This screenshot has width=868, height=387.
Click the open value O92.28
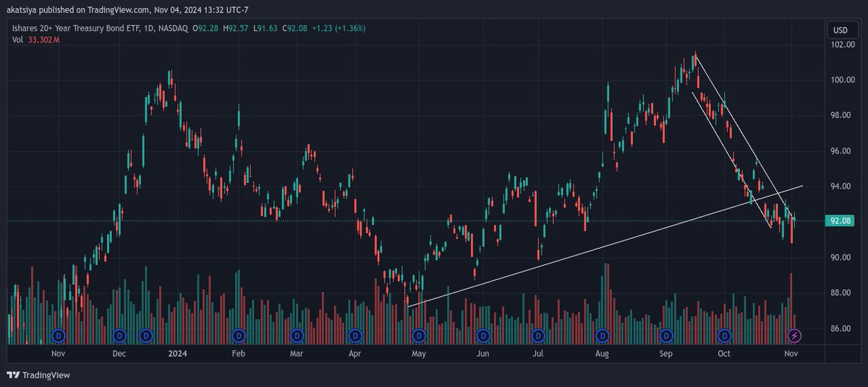pos(207,28)
